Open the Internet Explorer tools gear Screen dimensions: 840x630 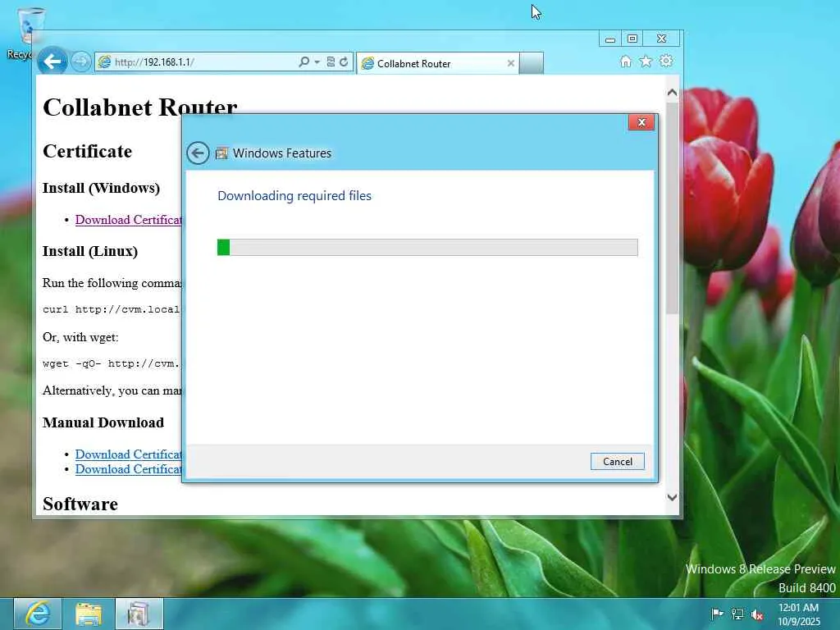(666, 61)
